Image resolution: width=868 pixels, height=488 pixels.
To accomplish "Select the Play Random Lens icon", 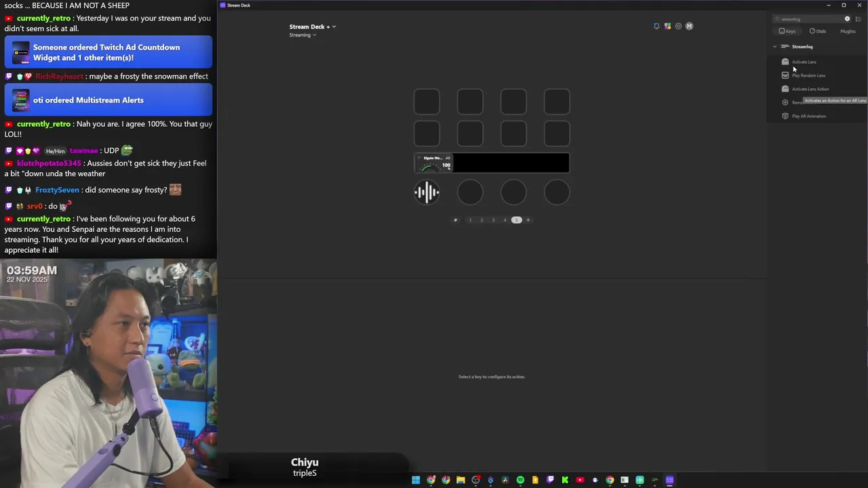I will pos(785,75).
